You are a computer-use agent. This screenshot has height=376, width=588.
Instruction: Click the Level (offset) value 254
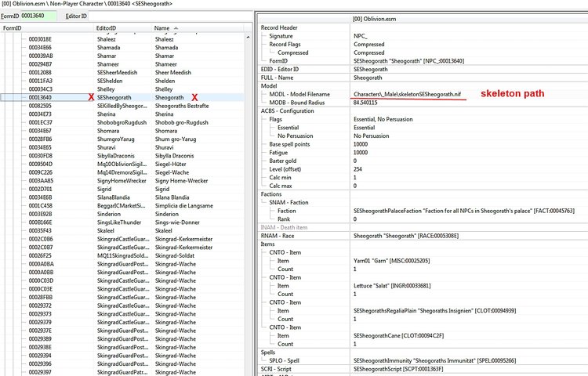[x=358, y=169]
